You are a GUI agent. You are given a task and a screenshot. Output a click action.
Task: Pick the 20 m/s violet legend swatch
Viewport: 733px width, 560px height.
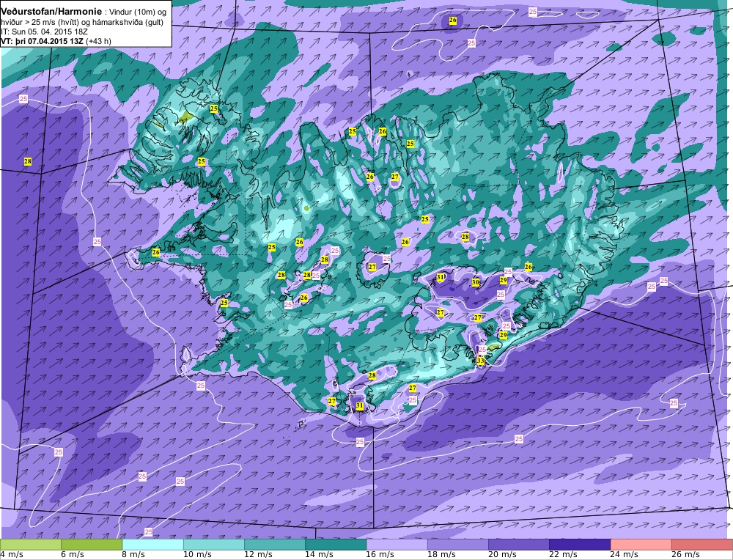click(519, 544)
